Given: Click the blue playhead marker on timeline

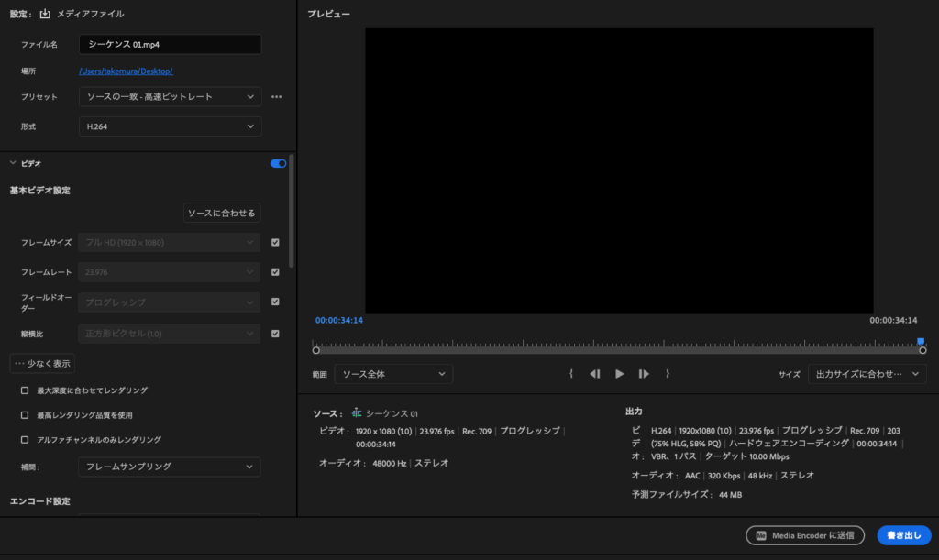Looking at the screenshot, I should click(921, 342).
